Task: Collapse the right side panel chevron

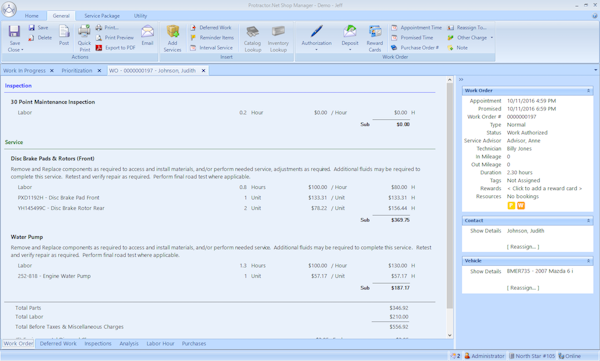Action: click(x=461, y=80)
